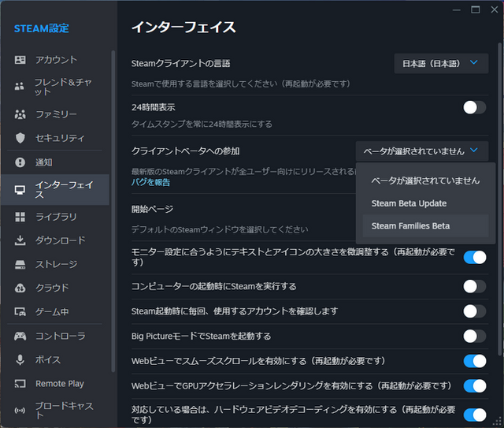504x428 pixels.
Task: Turn on Big Pictureモード startup toggle
Action: coord(474,336)
